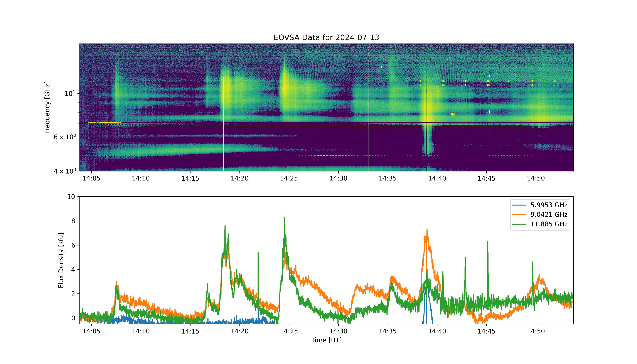637x364 pixels.
Task: Click the 14:50 tick under the flux plot
Action: point(536,331)
